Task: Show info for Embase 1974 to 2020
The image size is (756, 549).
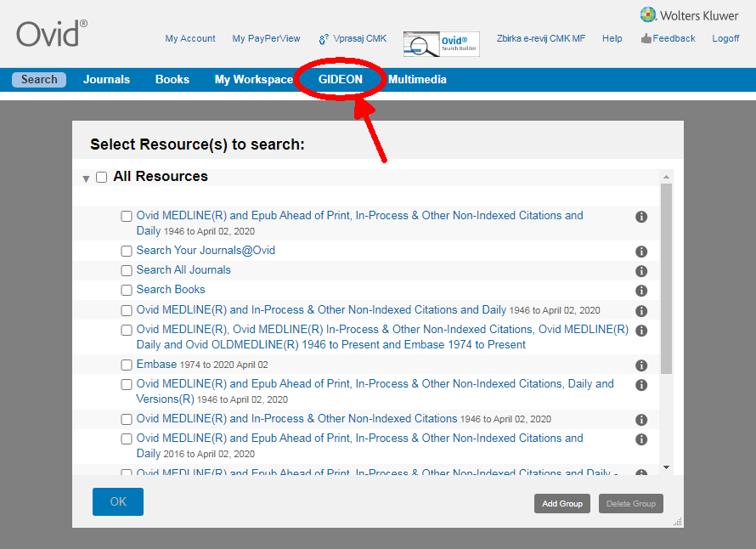Action: (641, 365)
